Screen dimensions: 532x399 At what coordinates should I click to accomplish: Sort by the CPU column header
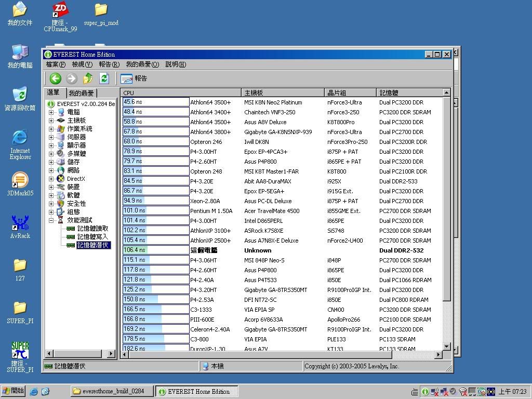click(x=181, y=92)
